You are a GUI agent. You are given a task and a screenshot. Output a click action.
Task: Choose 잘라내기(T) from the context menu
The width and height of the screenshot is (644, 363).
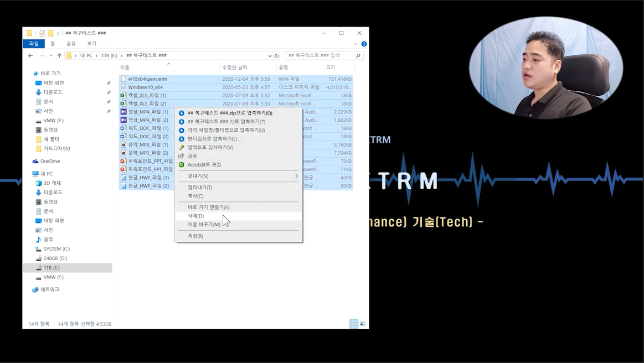(x=238, y=187)
